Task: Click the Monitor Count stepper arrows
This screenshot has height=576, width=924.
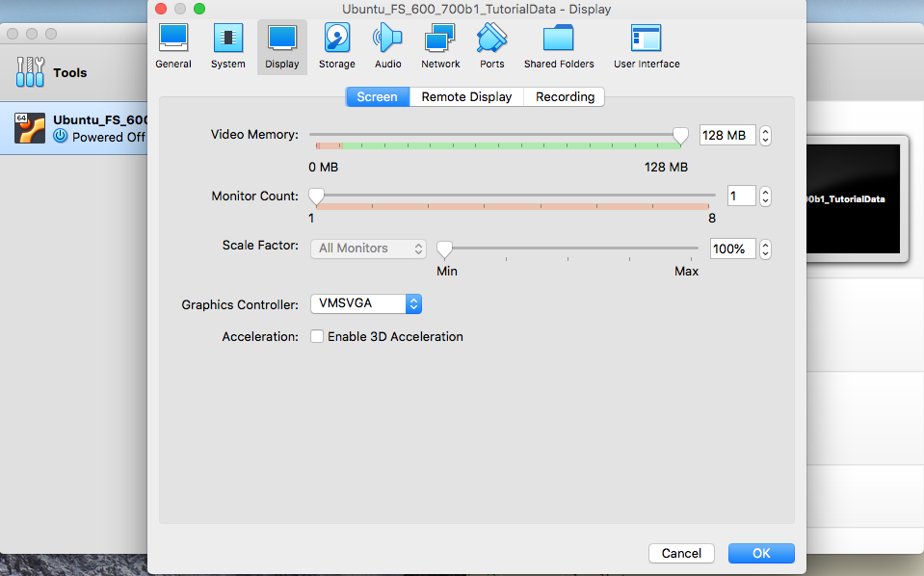Action: [765, 196]
